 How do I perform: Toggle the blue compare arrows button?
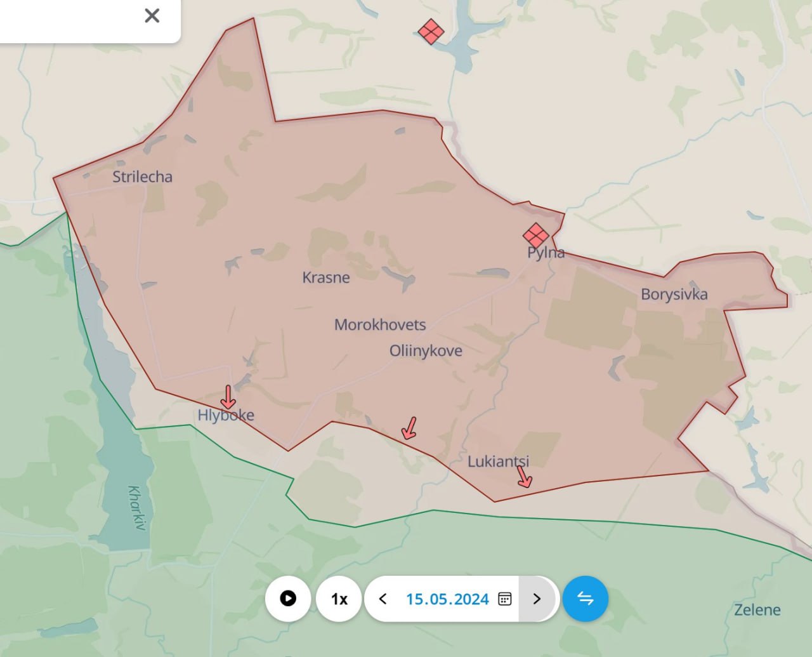585,599
